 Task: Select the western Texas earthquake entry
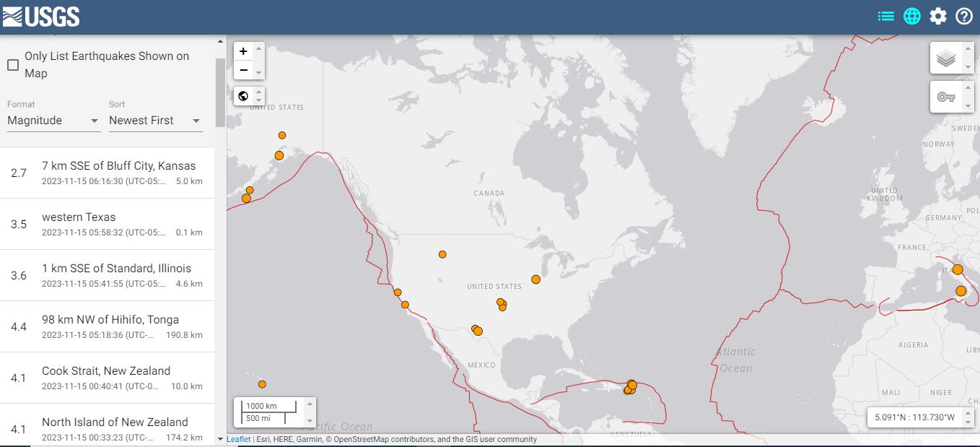click(x=107, y=224)
